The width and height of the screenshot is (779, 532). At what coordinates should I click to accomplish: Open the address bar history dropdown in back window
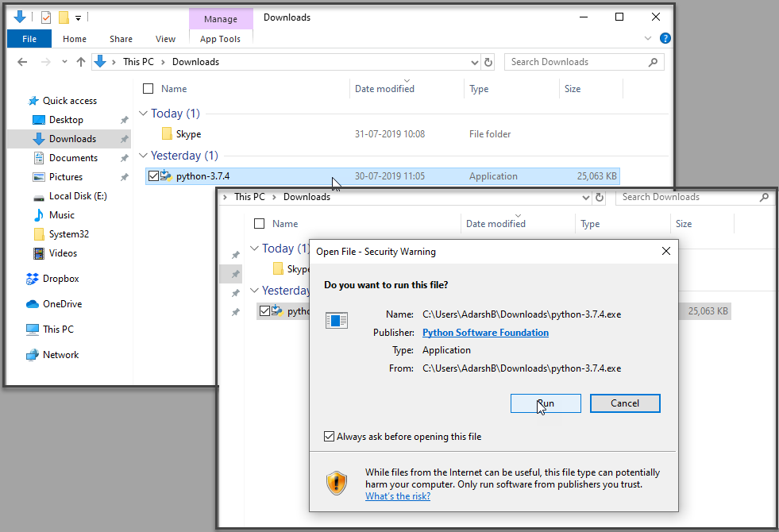[x=474, y=62]
